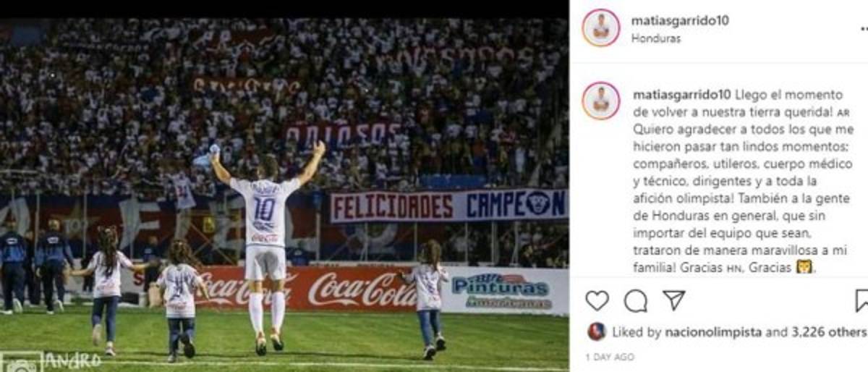
Task: Like the post with the heart icon
Action: coord(597,300)
